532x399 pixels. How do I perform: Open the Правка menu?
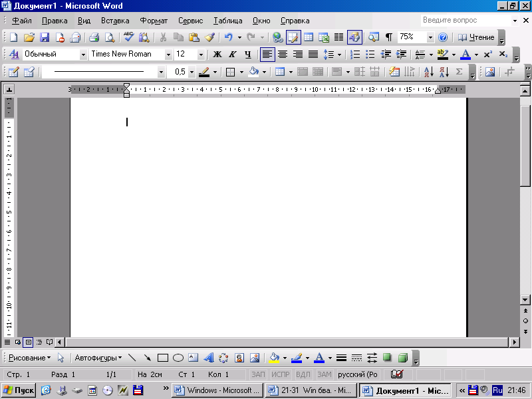(x=55, y=21)
